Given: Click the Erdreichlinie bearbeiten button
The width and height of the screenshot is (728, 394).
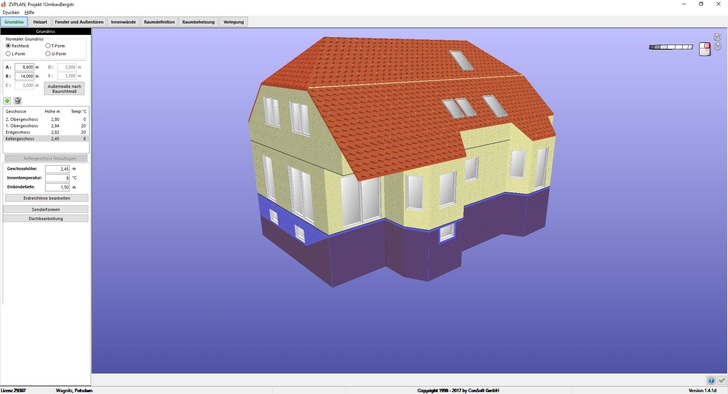Looking at the screenshot, I should 47,198.
